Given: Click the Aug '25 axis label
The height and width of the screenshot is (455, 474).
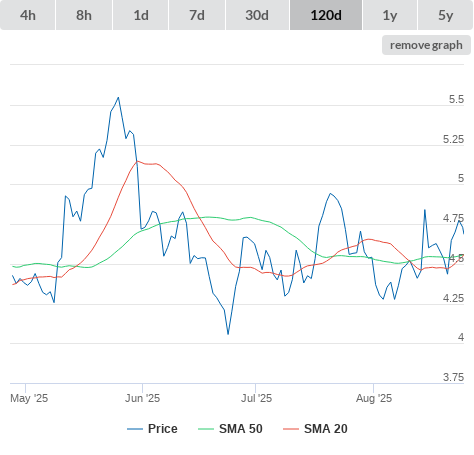Looking at the screenshot, I should pos(374,398).
